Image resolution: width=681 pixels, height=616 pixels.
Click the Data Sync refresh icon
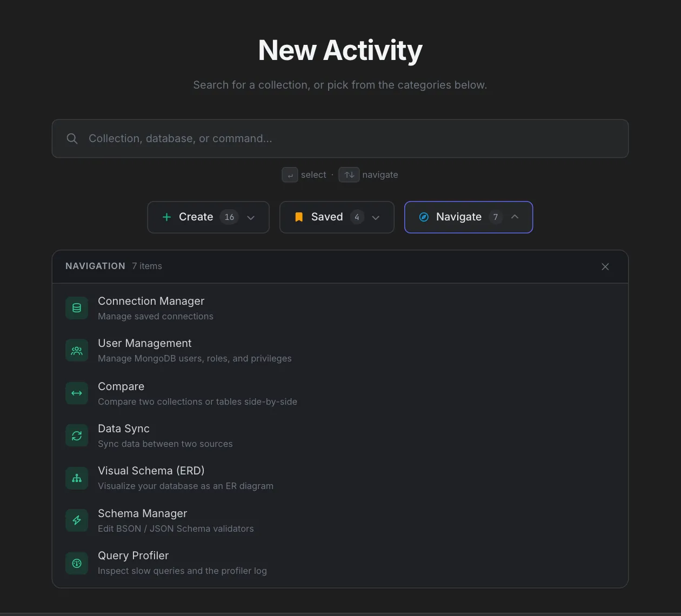coord(77,436)
